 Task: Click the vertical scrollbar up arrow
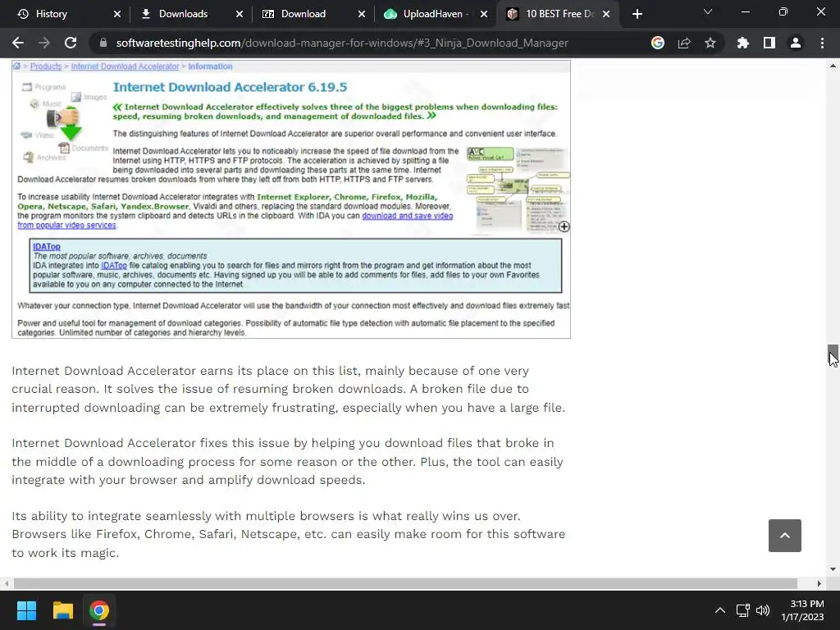tap(833, 66)
